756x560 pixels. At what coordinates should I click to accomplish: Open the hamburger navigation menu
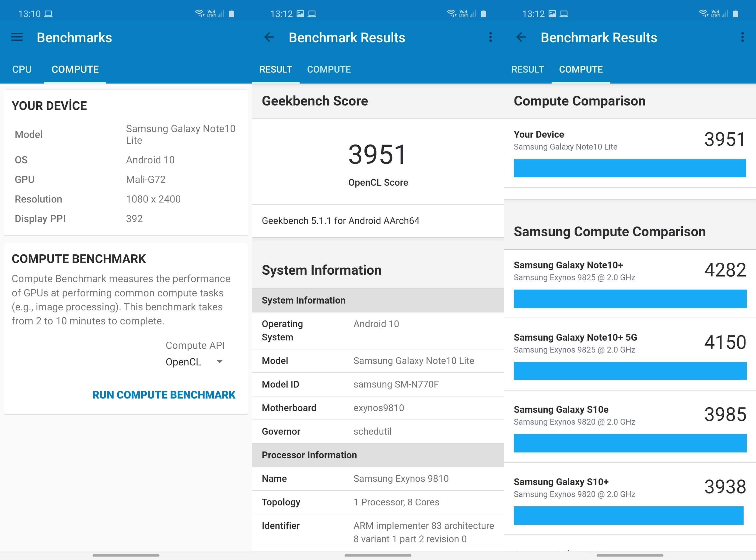pyautogui.click(x=17, y=37)
